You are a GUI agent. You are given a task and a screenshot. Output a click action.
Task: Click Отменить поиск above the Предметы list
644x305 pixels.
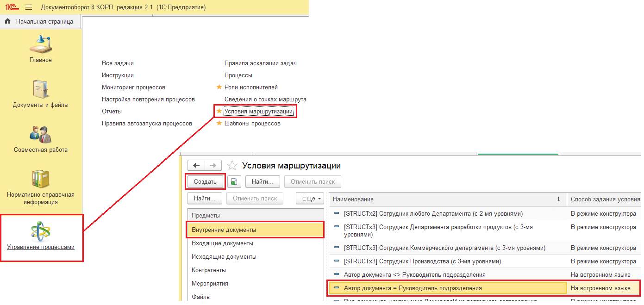point(255,198)
